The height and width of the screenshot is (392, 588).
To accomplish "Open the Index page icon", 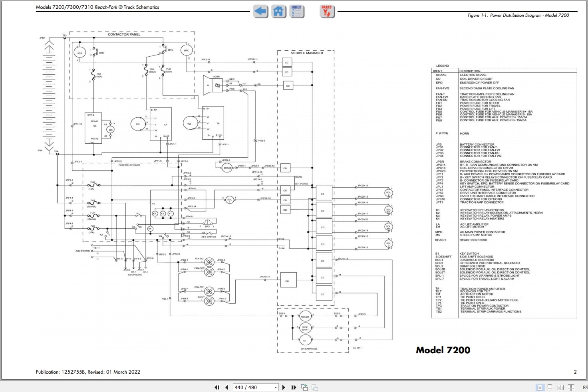I will [x=296, y=11].
